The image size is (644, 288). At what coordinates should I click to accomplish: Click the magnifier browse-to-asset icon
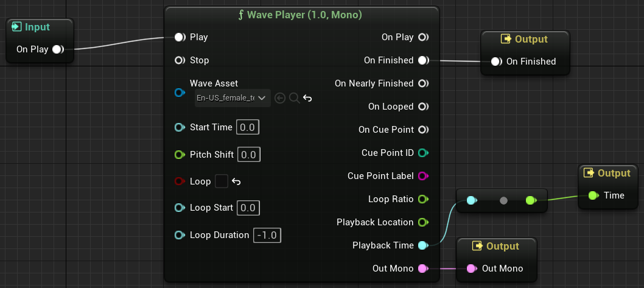tap(294, 98)
